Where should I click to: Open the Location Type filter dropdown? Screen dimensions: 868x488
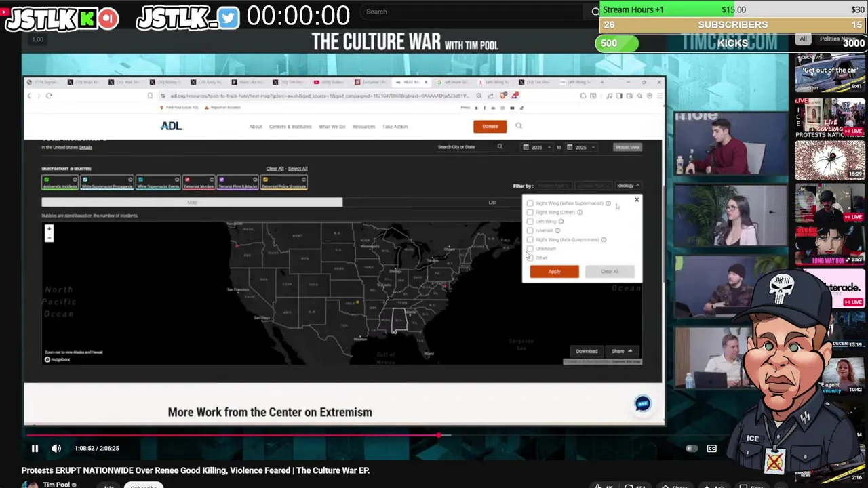click(593, 186)
